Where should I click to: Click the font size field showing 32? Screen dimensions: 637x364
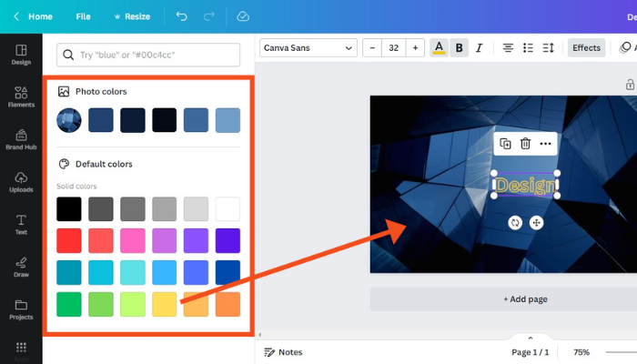pos(394,48)
